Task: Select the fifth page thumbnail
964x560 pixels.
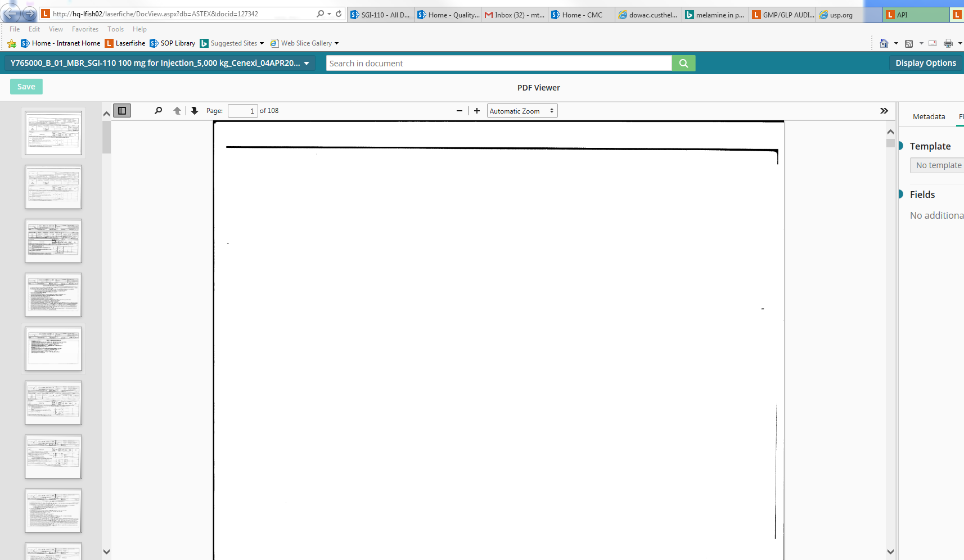Action: tap(53, 349)
